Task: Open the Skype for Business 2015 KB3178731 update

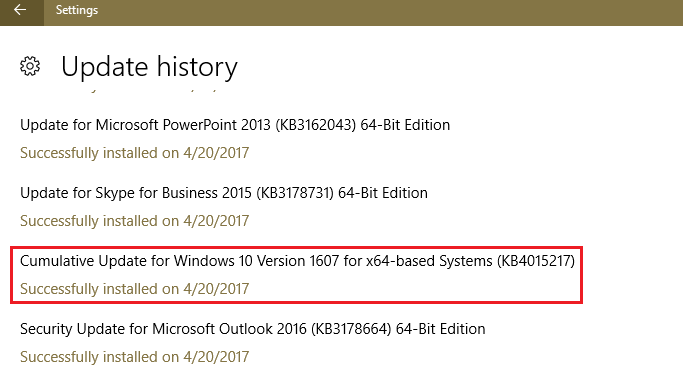Action: pos(224,193)
